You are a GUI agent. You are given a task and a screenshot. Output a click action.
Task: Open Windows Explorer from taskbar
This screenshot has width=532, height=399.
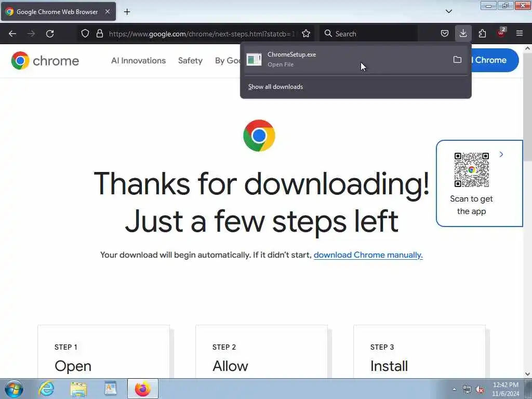tap(79, 389)
